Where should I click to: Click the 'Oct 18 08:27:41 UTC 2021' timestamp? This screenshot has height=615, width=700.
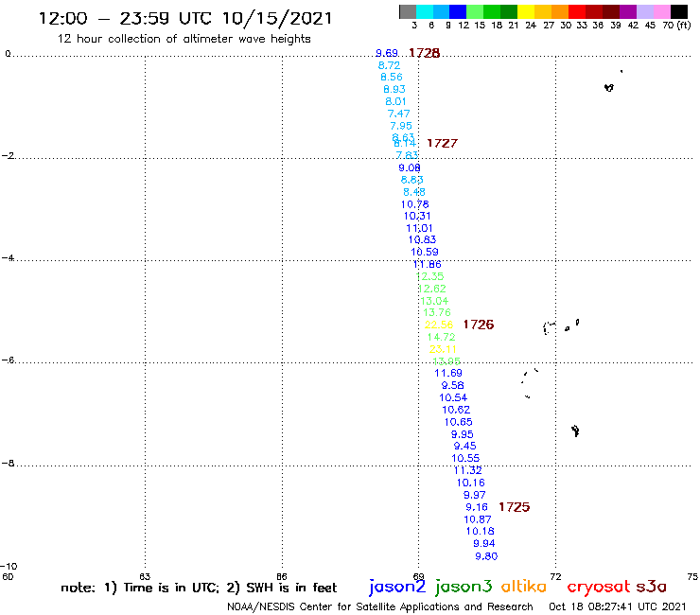(x=617, y=606)
